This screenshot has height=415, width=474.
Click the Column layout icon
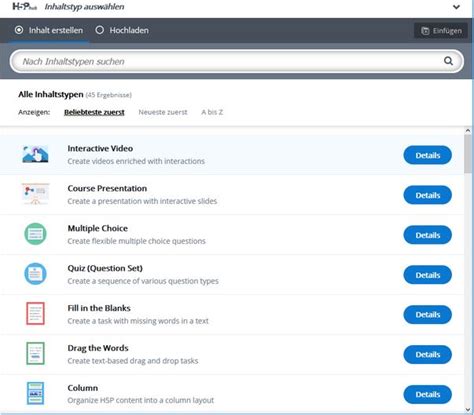(35, 393)
